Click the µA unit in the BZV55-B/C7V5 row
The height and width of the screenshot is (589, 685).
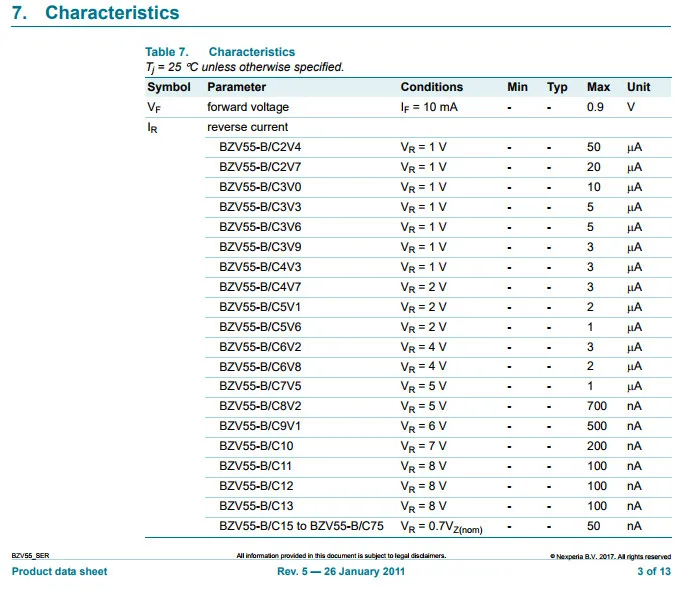coord(634,387)
